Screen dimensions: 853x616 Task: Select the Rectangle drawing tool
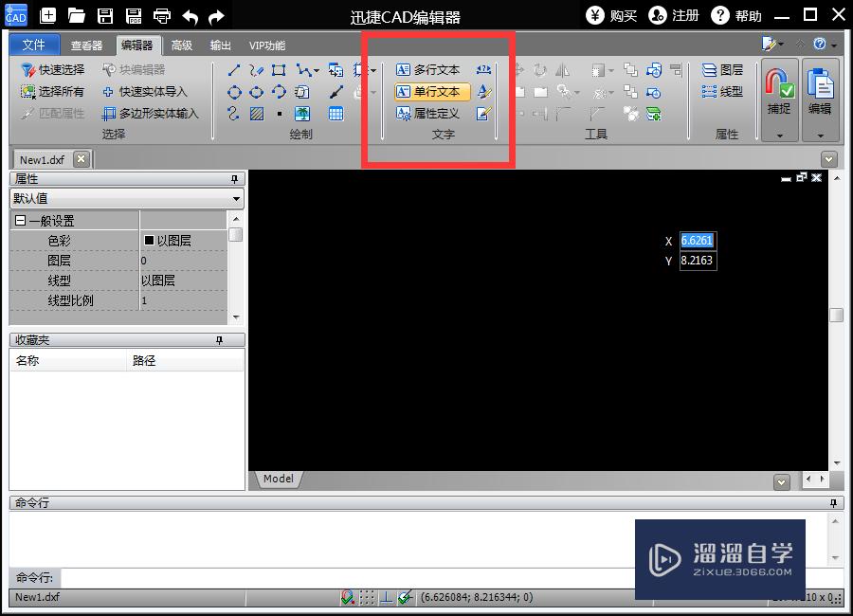[x=279, y=69]
